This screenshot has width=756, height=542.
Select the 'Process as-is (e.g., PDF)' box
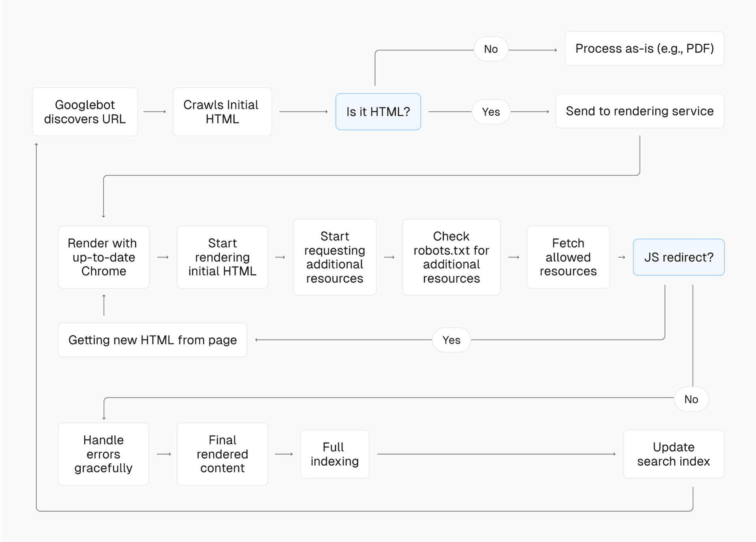(644, 48)
